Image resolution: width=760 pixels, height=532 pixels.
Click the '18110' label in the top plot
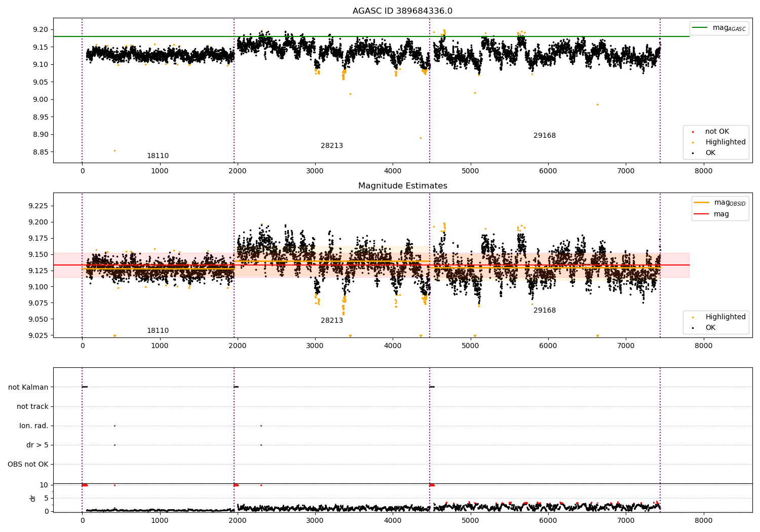tap(158, 156)
